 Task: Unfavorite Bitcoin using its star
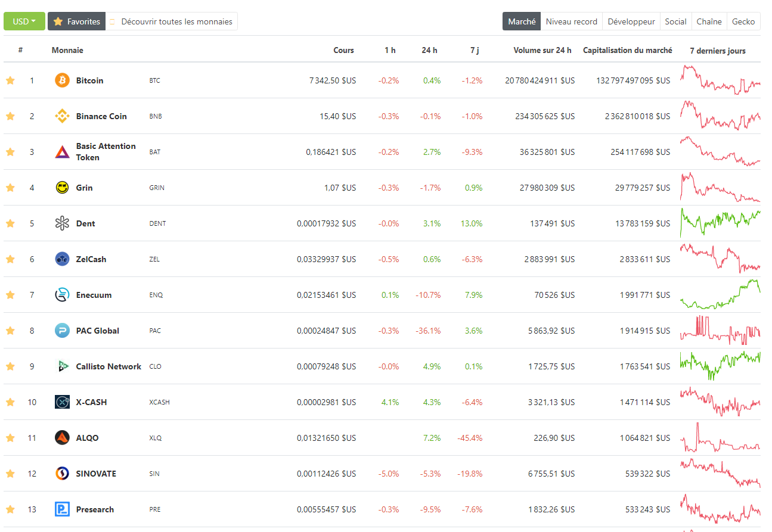click(10, 80)
